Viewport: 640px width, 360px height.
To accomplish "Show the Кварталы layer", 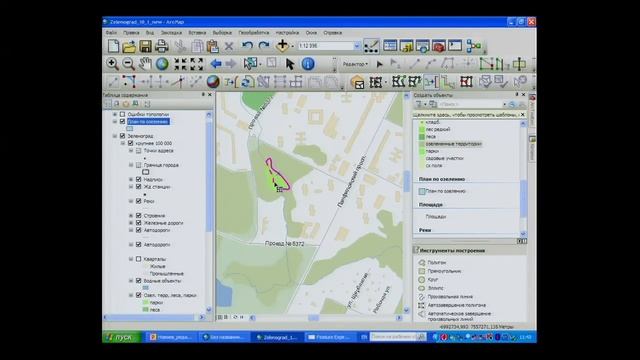I will [x=139, y=259].
